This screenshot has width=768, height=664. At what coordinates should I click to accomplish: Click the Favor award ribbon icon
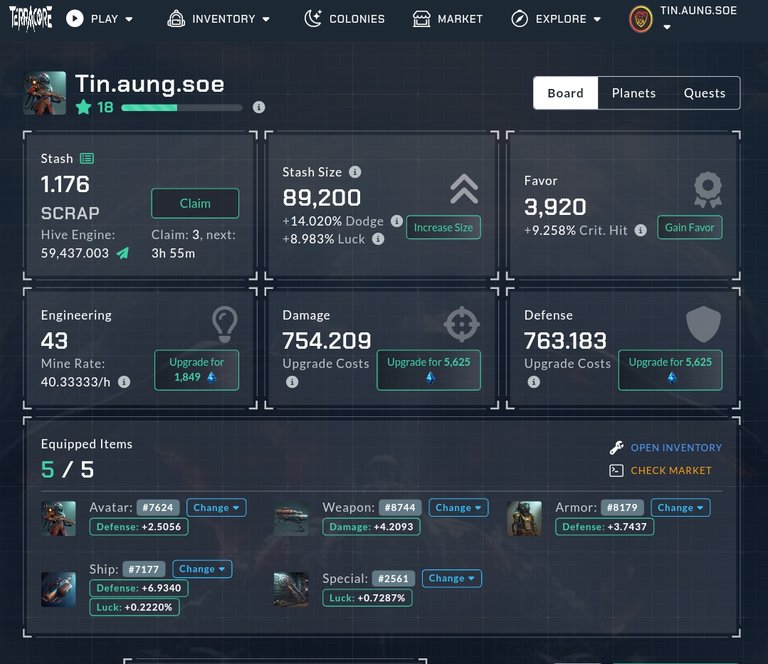coord(708,190)
